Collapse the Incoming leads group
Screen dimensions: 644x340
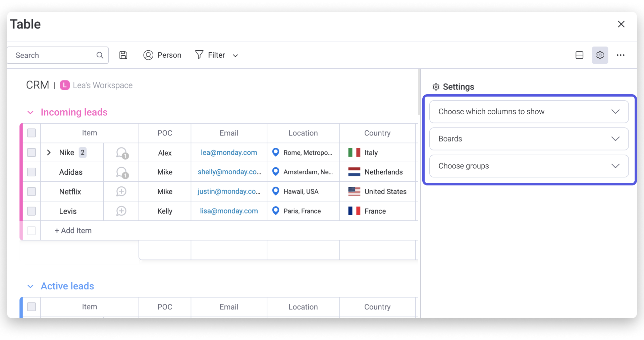[x=31, y=112]
